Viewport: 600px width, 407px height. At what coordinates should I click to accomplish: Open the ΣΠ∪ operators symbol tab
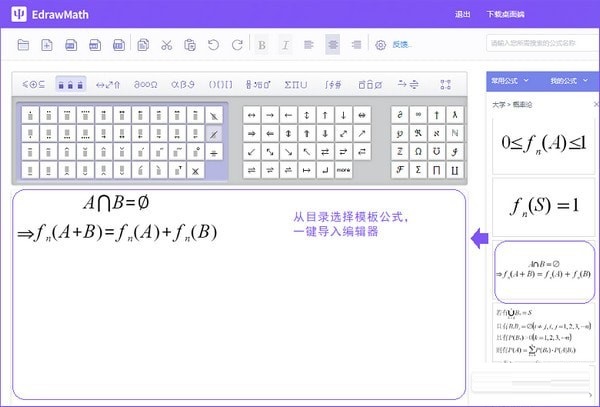coord(296,84)
